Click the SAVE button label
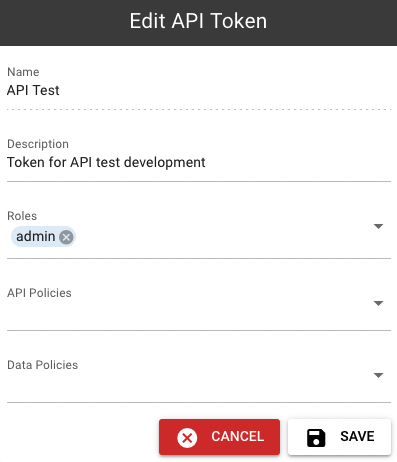The width and height of the screenshot is (397, 462). pos(357,437)
